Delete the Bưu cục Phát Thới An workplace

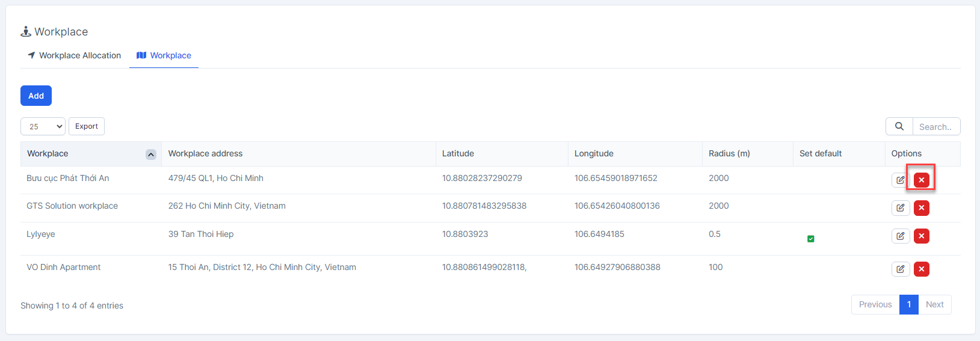click(921, 180)
